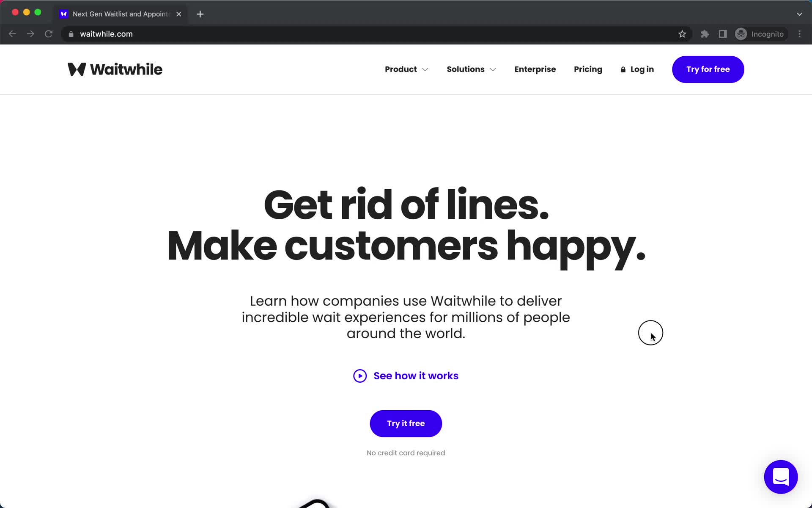This screenshot has width=812, height=508.
Task: Click the browser profile/account icon
Action: coord(741,34)
